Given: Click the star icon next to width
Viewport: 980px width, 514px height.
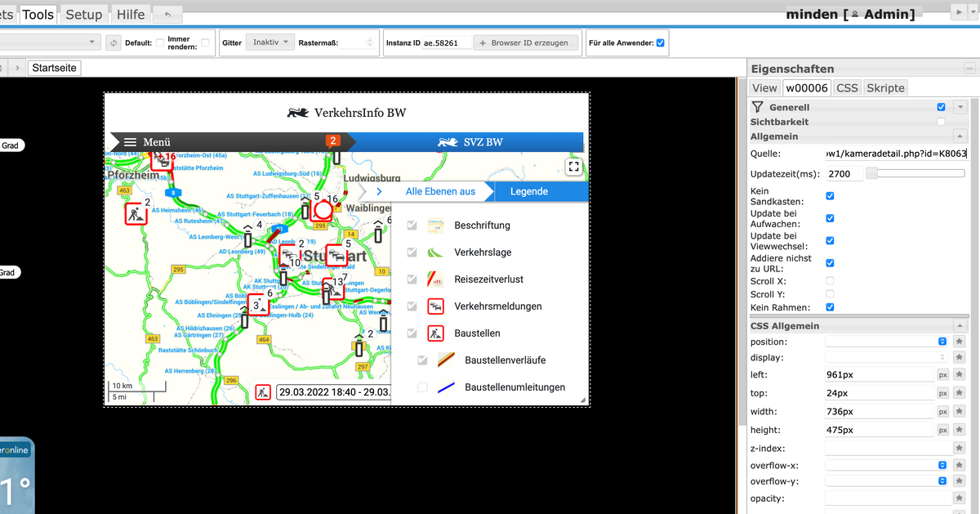Looking at the screenshot, I should pyautogui.click(x=960, y=412).
